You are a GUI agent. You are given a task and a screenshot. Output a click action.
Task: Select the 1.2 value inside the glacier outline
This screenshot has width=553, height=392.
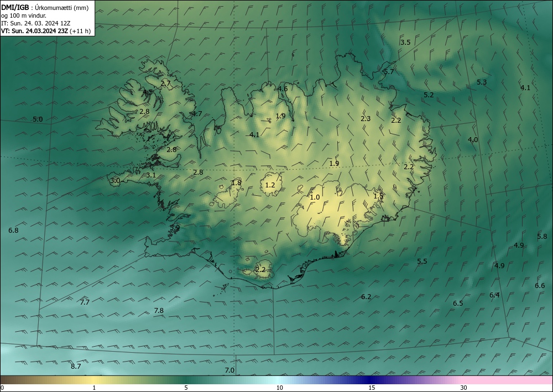pos(270,185)
